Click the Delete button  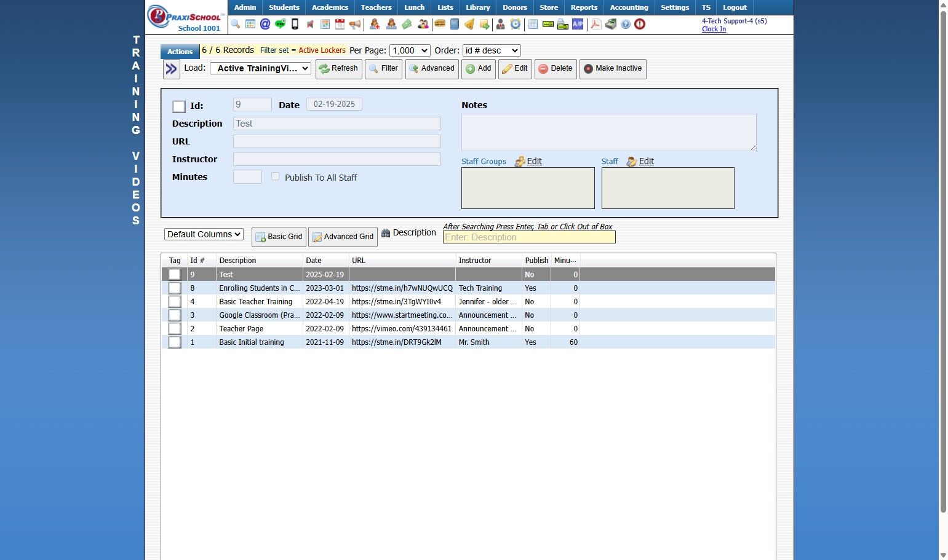pos(556,69)
